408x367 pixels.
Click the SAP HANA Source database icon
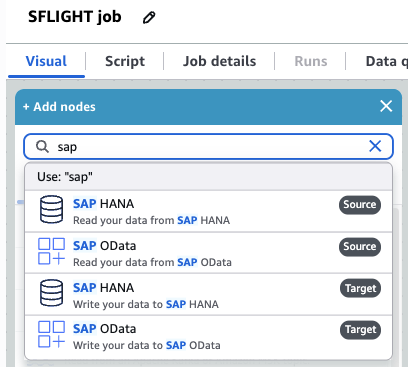tap(51, 209)
